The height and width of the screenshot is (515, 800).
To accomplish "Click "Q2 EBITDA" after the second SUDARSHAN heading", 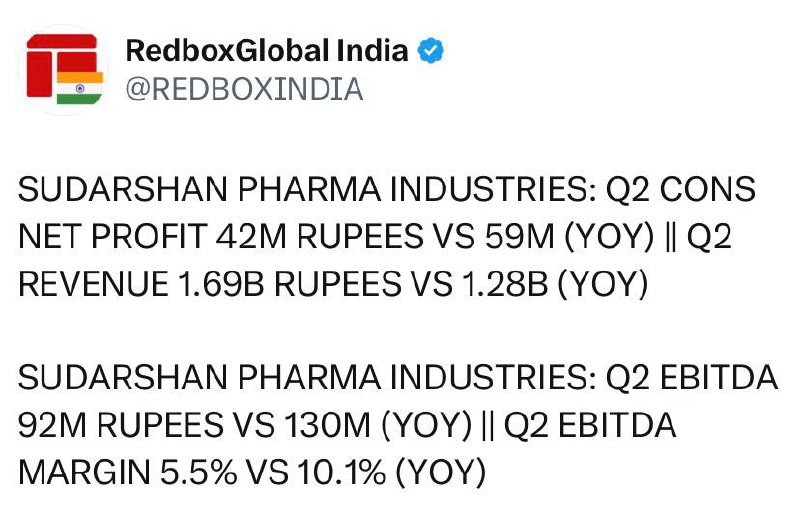I will 694,379.
